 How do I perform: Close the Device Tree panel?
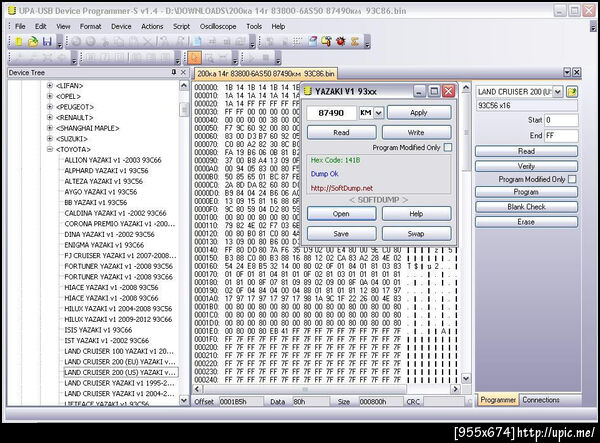pyautogui.click(x=183, y=72)
